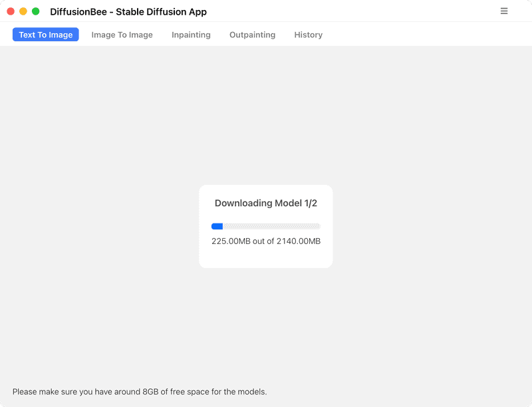
Task: Click the green zoom window button
Action: [36, 11]
